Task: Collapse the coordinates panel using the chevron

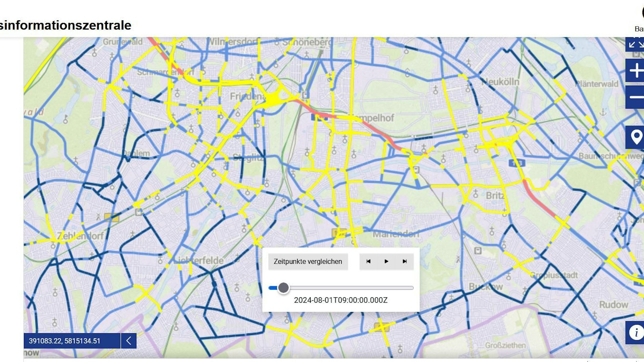Action: coord(128,341)
